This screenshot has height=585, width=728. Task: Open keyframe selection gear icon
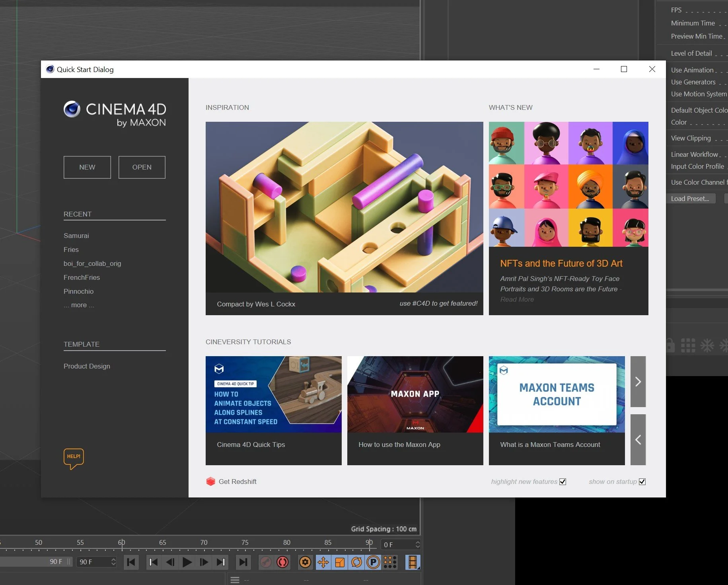[x=305, y=562]
